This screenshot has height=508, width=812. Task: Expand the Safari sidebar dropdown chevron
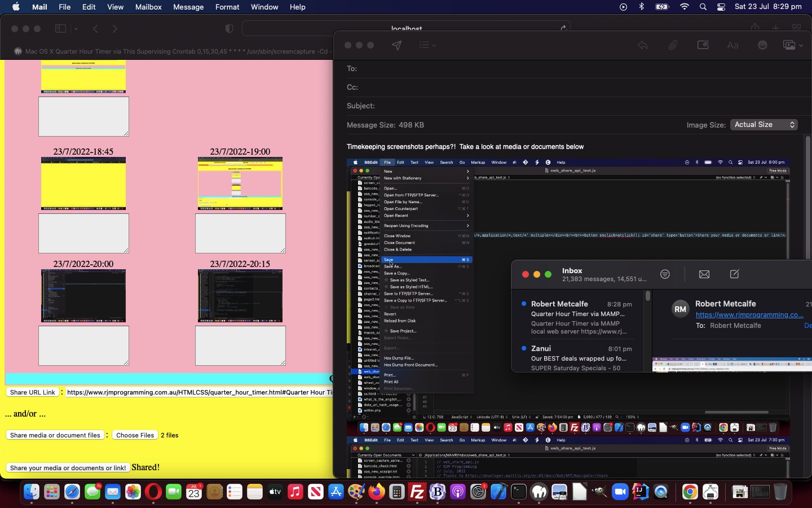(76, 29)
